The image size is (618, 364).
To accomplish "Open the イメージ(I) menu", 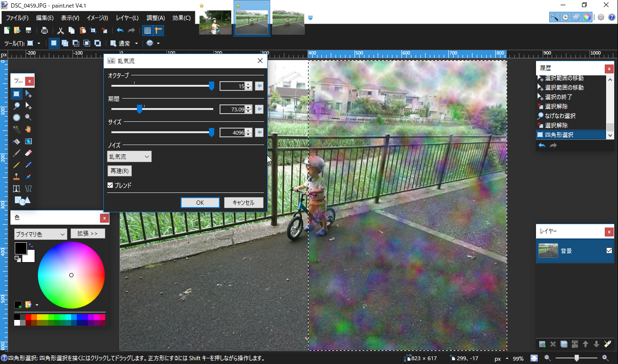I will pos(97,18).
